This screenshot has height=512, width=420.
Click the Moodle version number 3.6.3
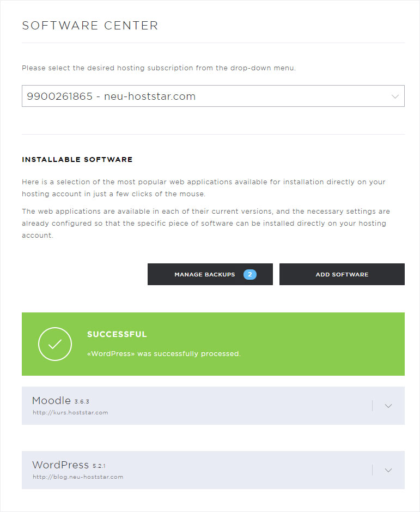[x=82, y=402]
